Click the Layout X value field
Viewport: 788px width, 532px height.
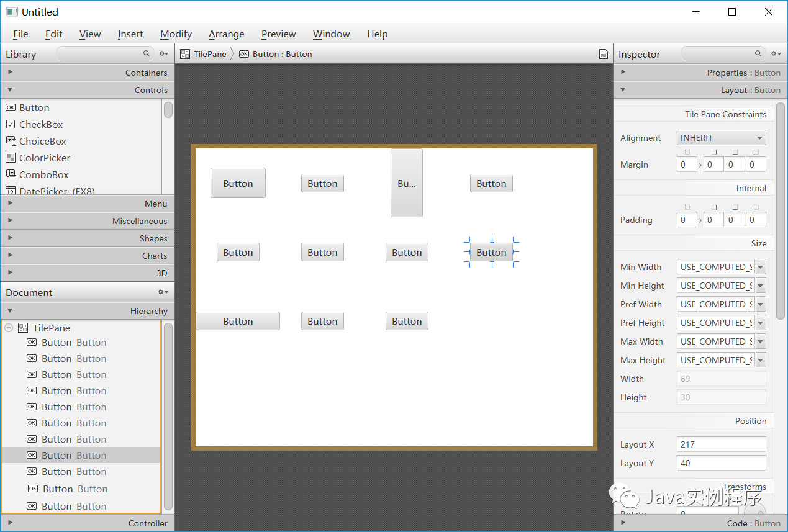coord(721,444)
